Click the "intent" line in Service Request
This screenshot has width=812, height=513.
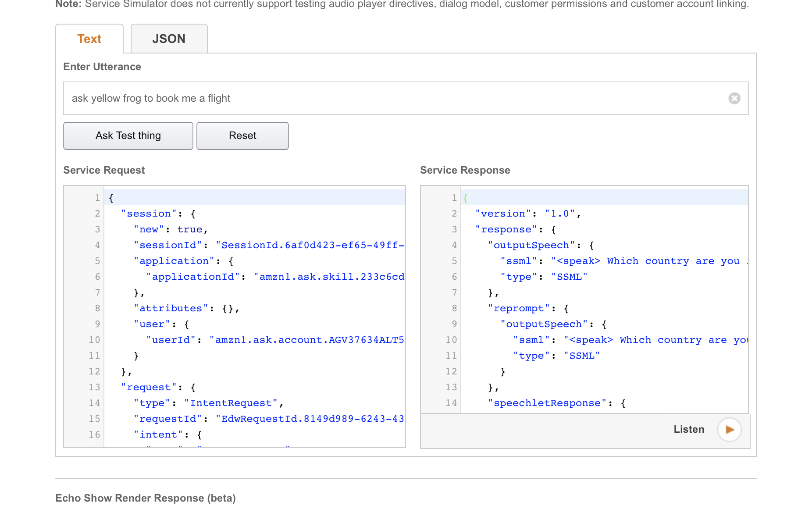(x=167, y=435)
